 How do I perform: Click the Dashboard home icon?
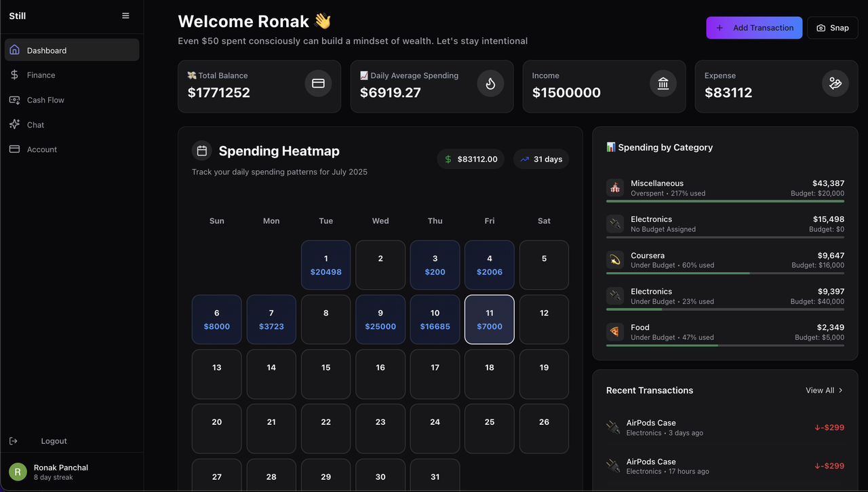[14, 50]
